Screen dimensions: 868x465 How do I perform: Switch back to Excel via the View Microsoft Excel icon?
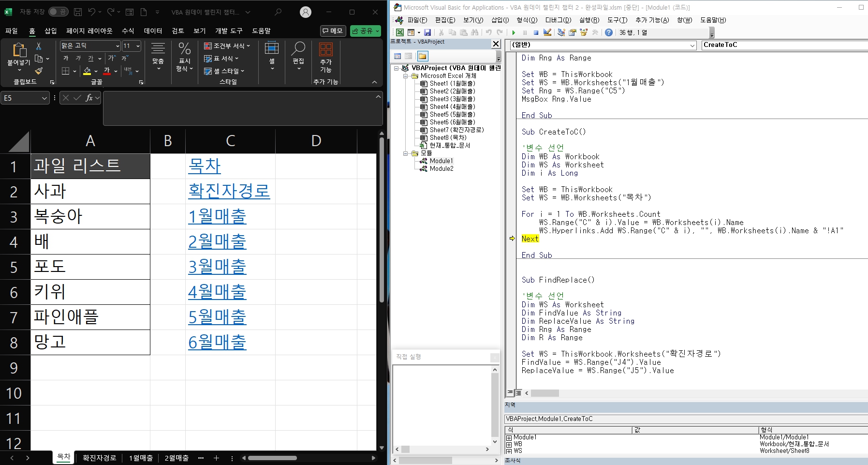click(x=399, y=32)
